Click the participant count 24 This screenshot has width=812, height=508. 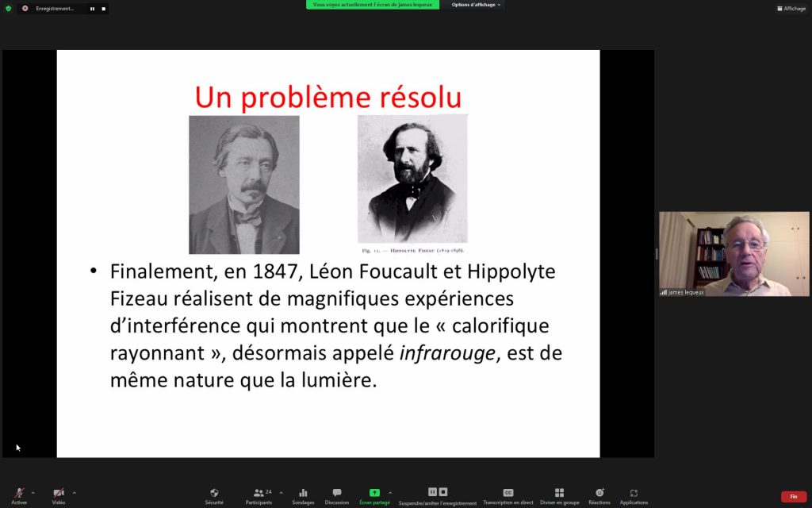point(268,492)
